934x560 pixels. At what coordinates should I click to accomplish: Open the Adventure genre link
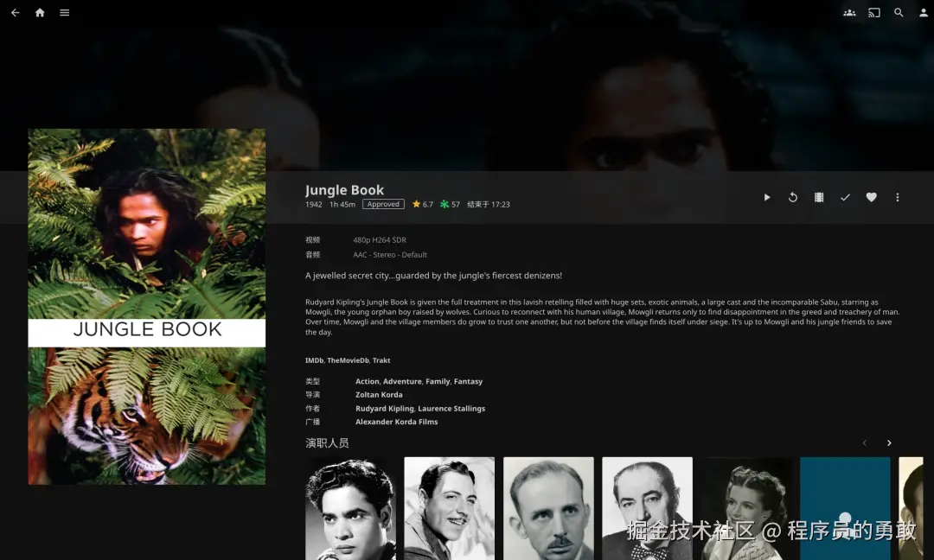(x=402, y=381)
